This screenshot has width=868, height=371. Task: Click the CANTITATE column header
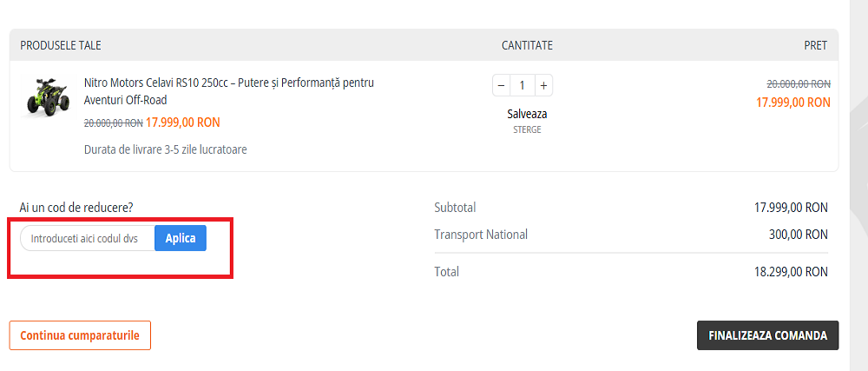tap(527, 45)
